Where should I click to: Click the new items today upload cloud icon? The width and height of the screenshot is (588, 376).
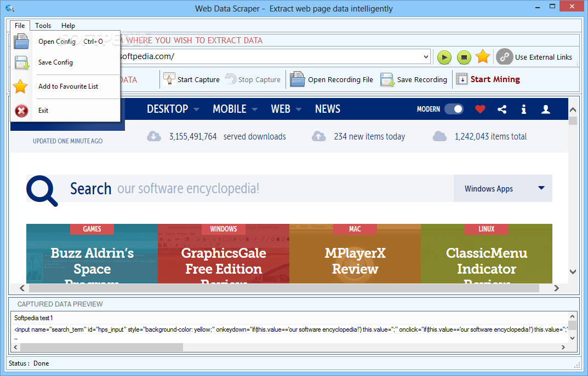(x=319, y=136)
